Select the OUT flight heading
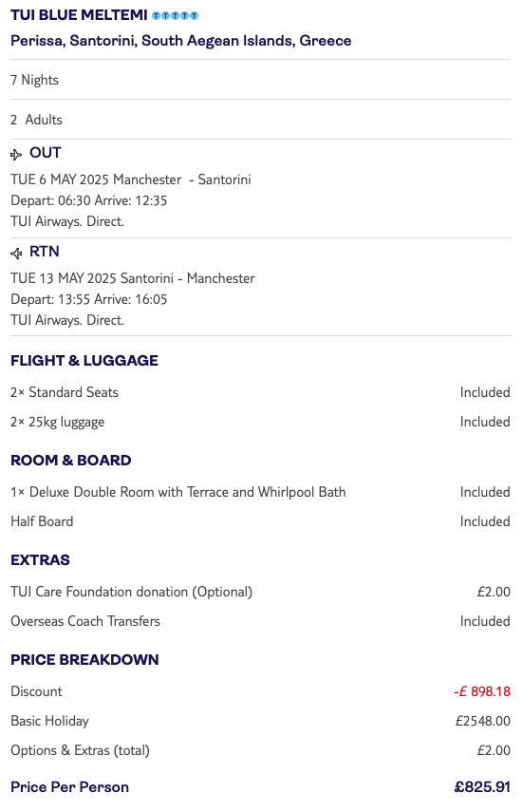 pos(45,153)
